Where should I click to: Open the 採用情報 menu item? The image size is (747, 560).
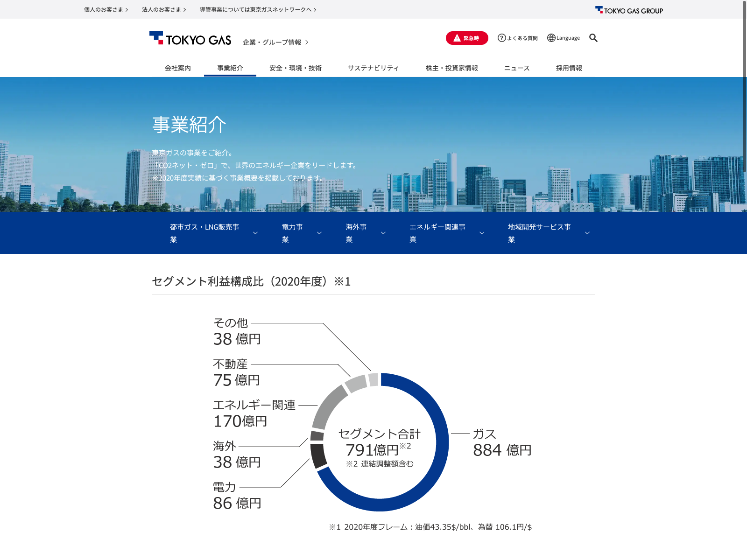click(x=569, y=68)
